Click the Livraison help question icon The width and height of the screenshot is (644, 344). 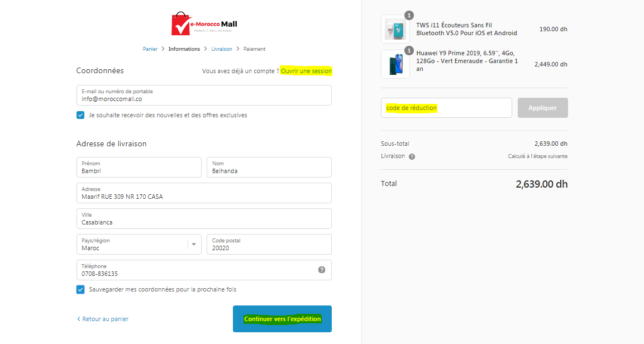412,156
